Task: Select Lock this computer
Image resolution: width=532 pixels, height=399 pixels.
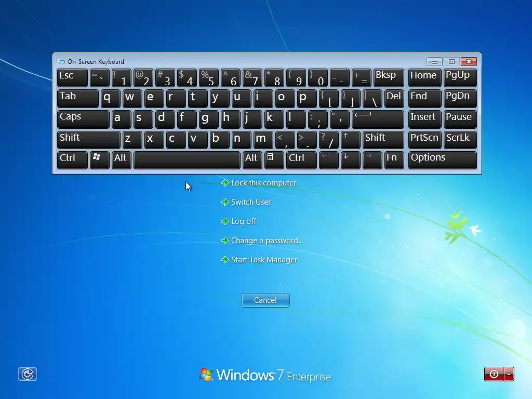Action: (x=263, y=183)
